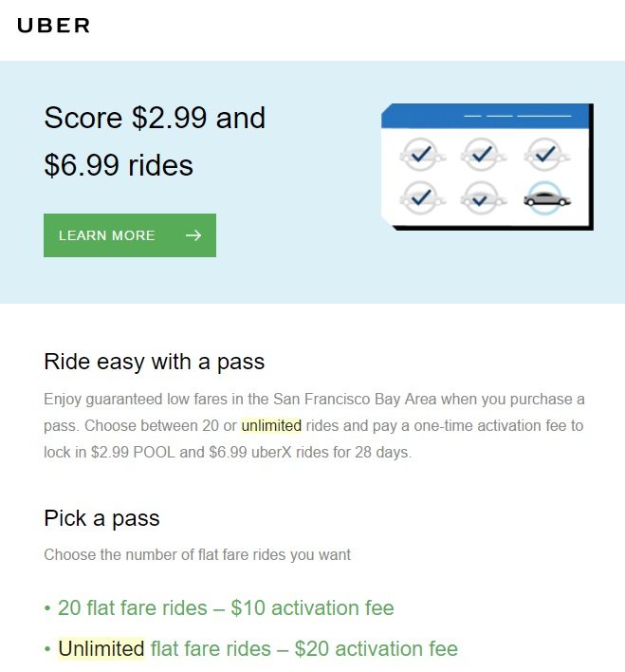Viewport: 625px width, 672px height.
Task: Click the UBER logo
Action: [53, 26]
